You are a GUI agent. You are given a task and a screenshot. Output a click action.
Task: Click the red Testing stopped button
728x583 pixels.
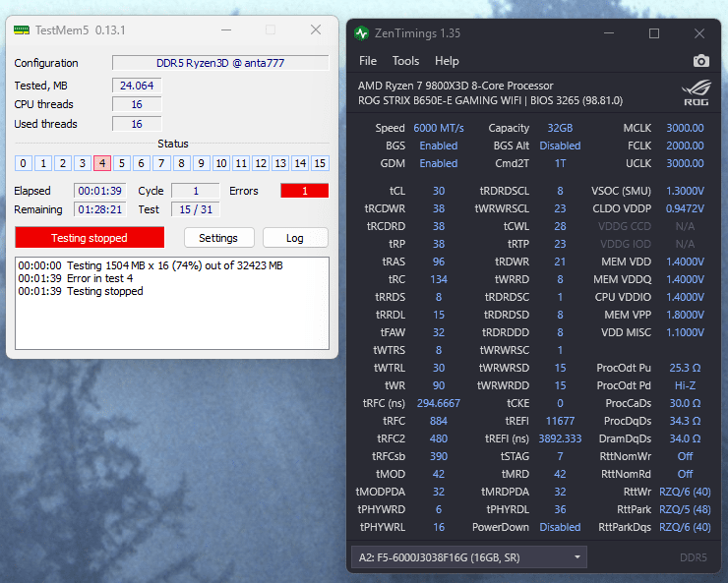coord(90,238)
